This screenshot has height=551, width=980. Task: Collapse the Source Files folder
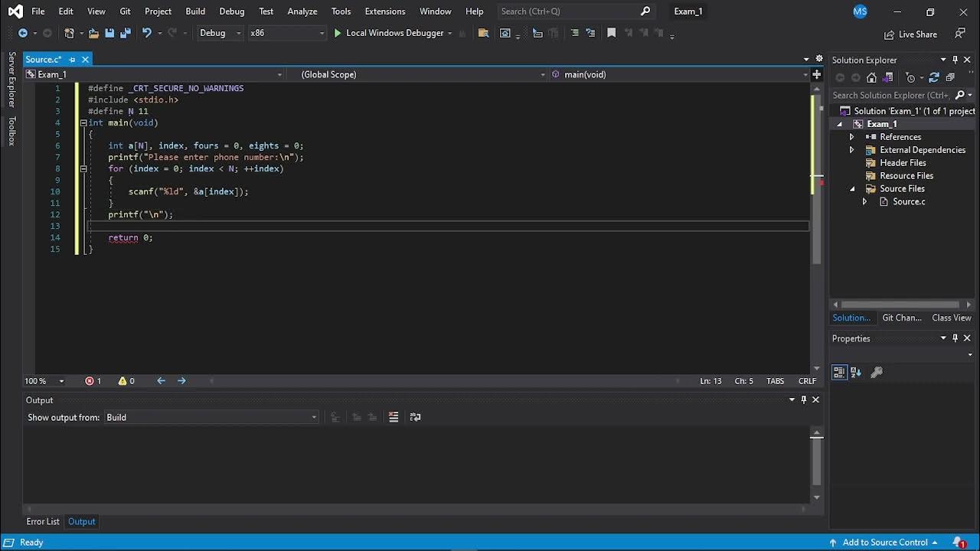point(852,189)
